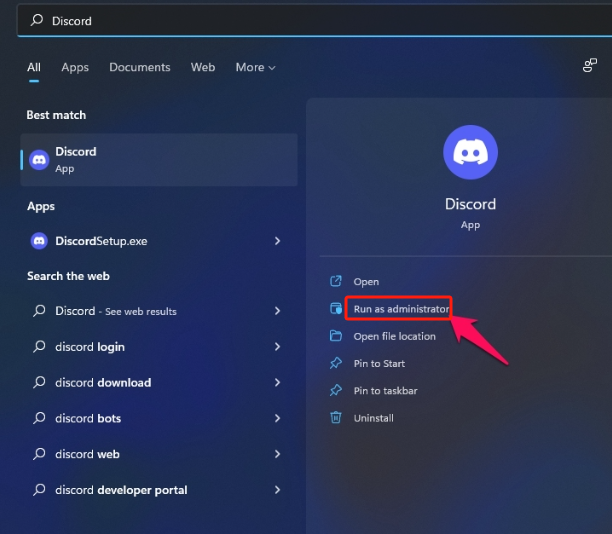This screenshot has width=612, height=534.
Task: Click the Uninstall trash can icon
Action: 336,418
